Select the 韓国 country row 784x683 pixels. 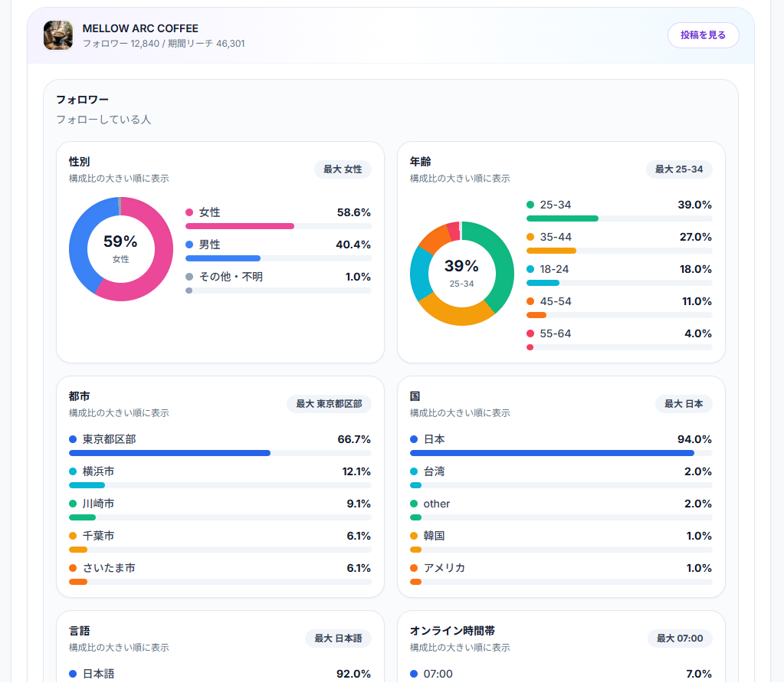pos(561,543)
